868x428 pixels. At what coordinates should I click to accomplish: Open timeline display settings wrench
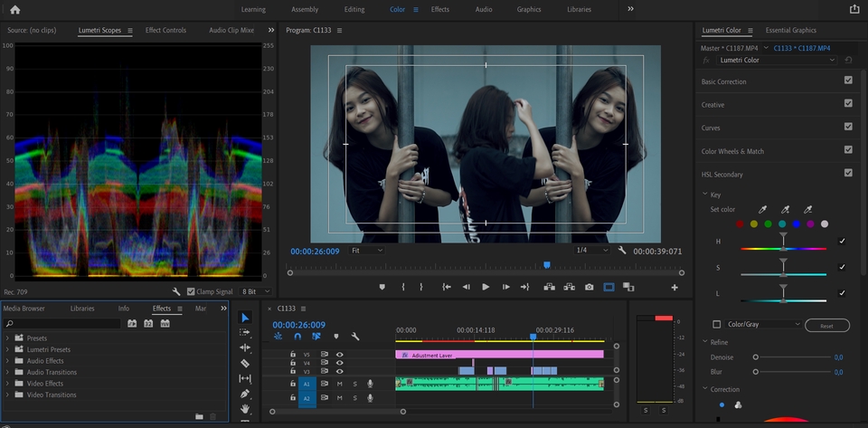355,336
